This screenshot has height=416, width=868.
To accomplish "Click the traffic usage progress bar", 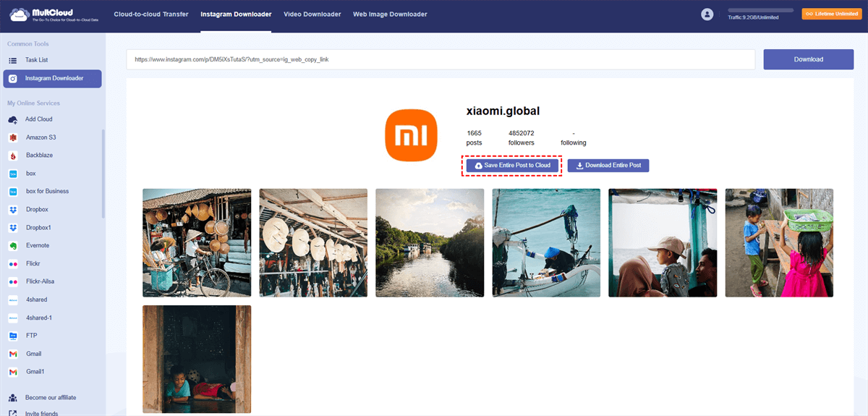I will click(760, 11).
